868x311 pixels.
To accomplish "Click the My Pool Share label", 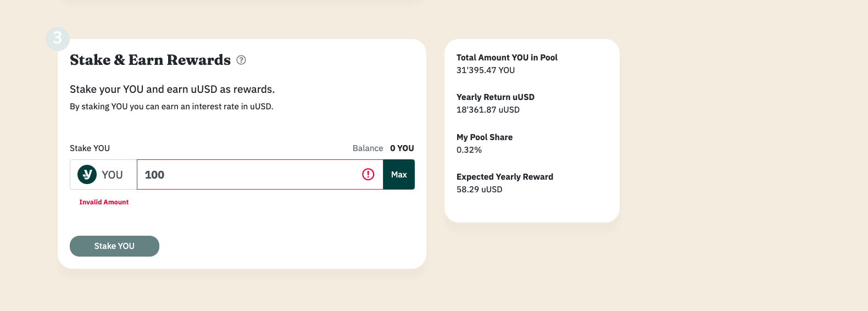I will (x=485, y=137).
